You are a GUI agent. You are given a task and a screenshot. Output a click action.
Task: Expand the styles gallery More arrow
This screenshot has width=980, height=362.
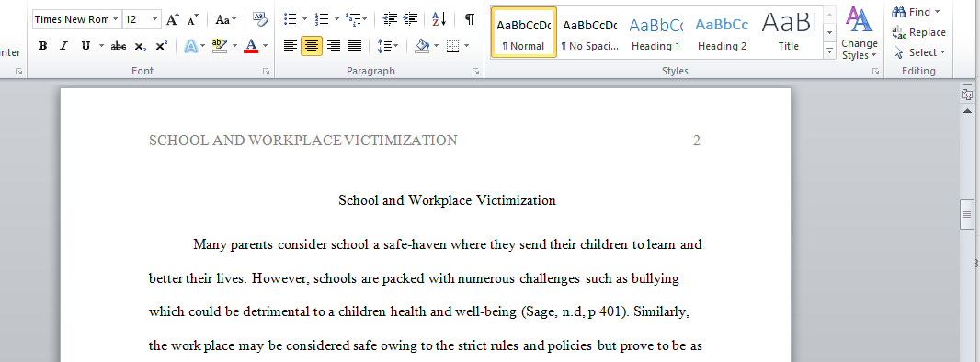click(829, 51)
